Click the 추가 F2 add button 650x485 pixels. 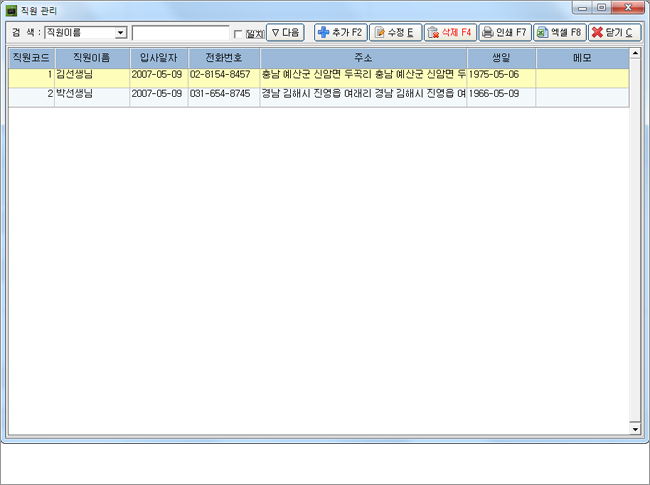[x=341, y=32]
